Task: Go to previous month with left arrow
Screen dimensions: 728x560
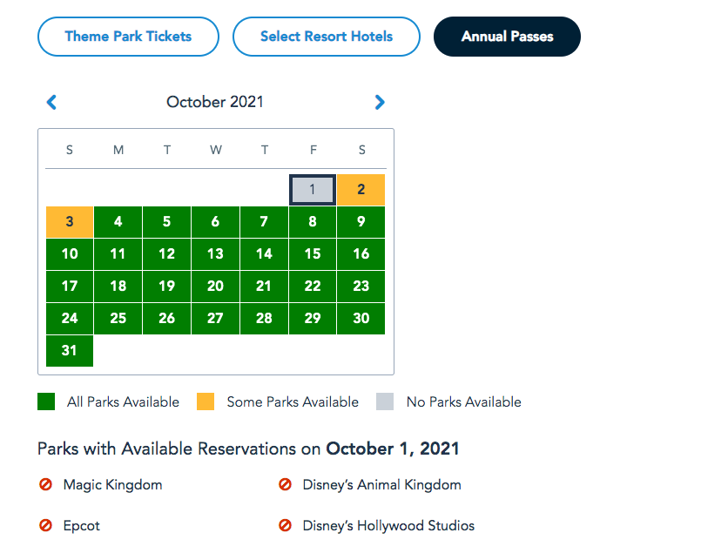Action: 51,102
